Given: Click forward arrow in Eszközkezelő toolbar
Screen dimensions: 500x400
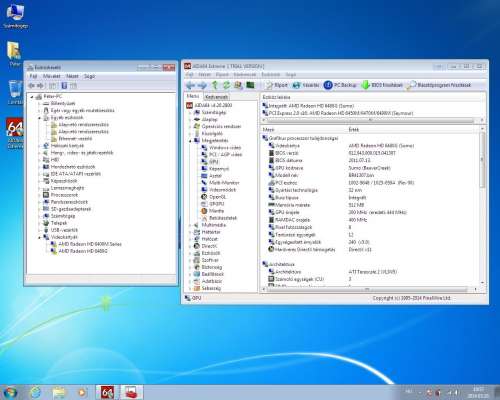Looking at the screenshot, I should pyautogui.click(x=40, y=86).
